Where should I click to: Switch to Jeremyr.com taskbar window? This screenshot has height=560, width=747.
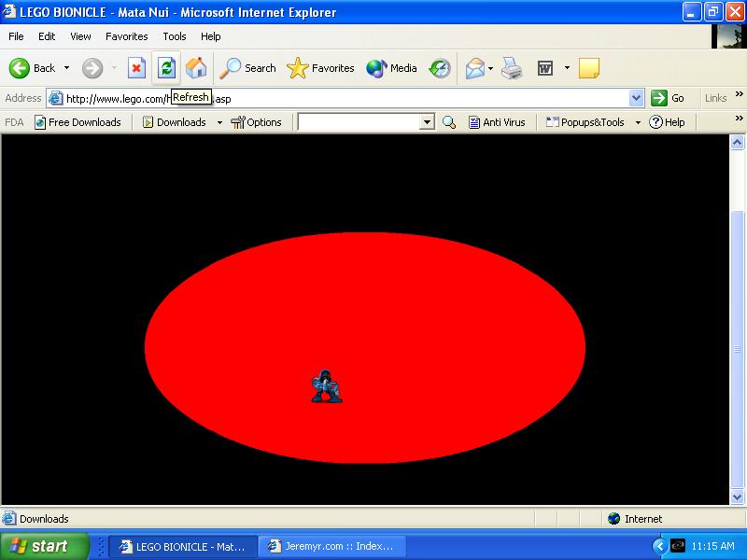click(332, 546)
